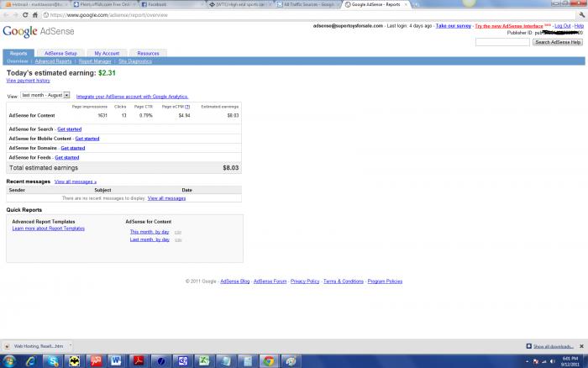This screenshot has height=368, width=588.
Task: Close the downloads bar
Action: coord(581,346)
